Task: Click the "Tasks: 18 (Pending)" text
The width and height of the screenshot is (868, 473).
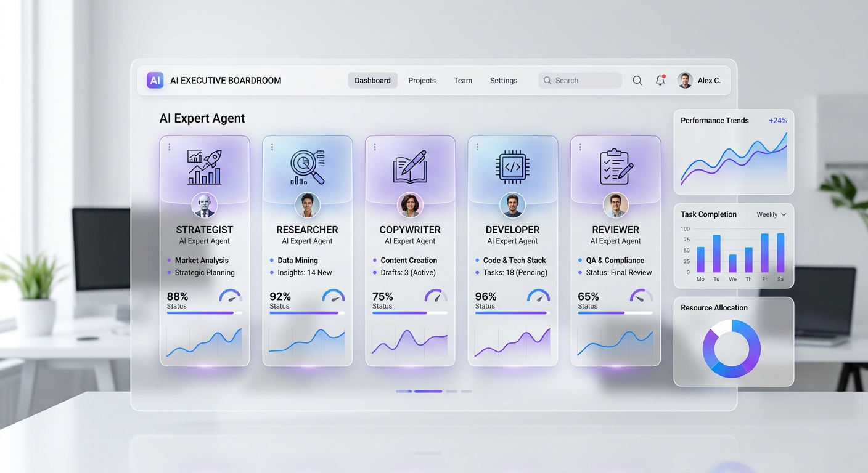Action: (515, 273)
